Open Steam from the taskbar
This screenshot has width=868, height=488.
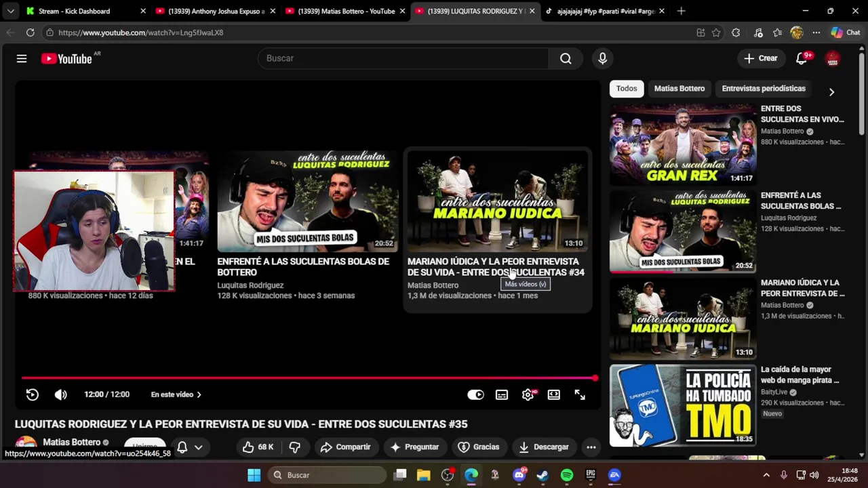pos(542,475)
